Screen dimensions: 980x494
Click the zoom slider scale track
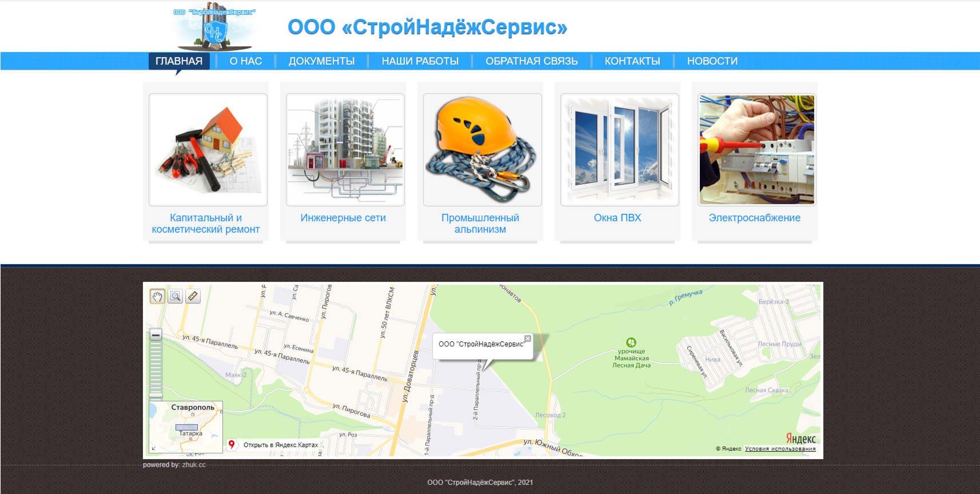tap(156, 366)
